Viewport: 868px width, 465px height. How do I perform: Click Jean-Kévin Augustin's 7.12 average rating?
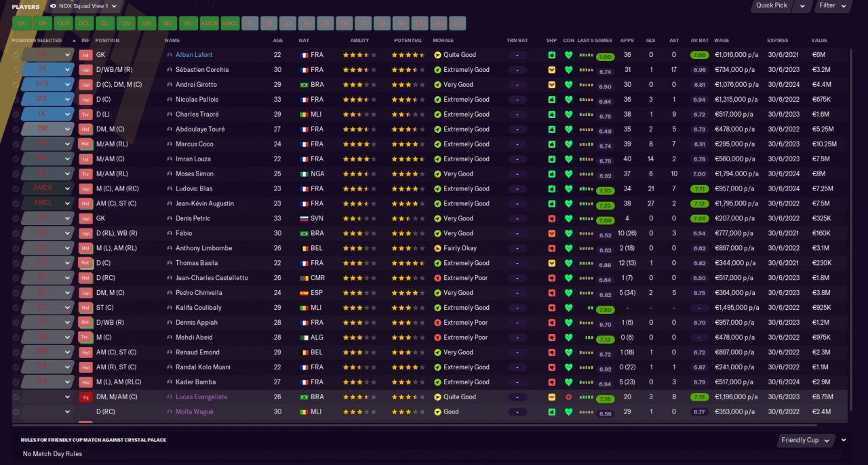click(700, 203)
